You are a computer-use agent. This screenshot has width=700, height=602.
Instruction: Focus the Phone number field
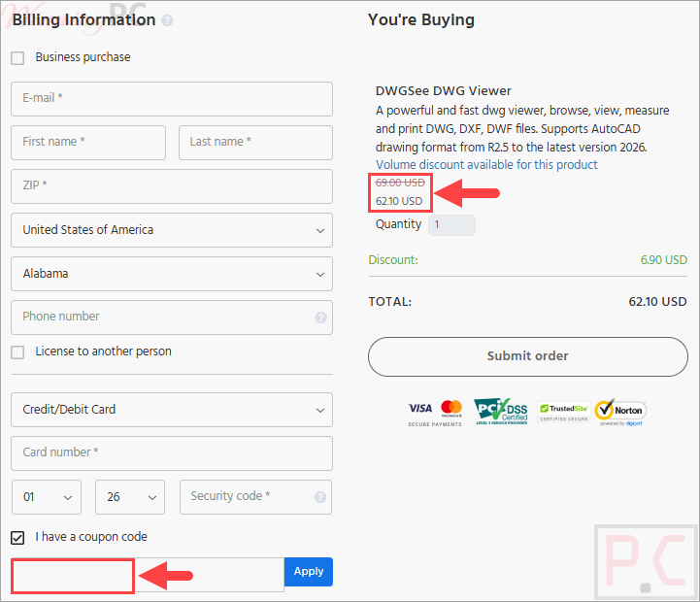click(x=172, y=318)
